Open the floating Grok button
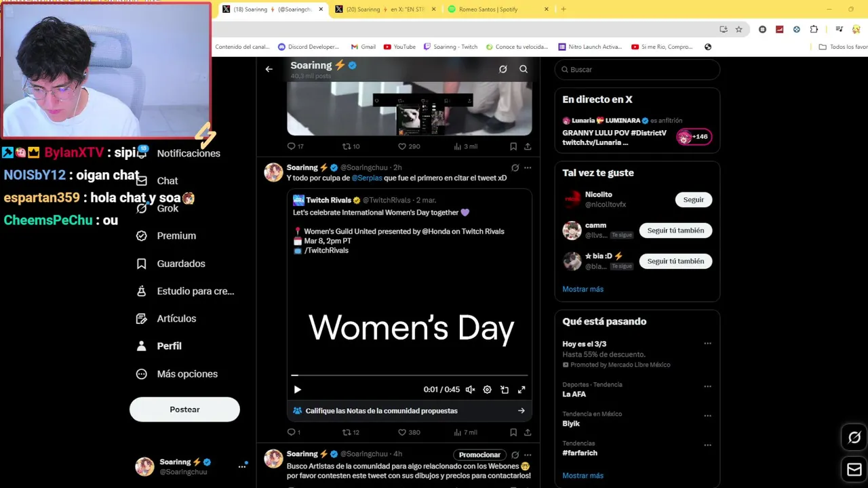This screenshot has width=868, height=488. (x=854, y=438)
